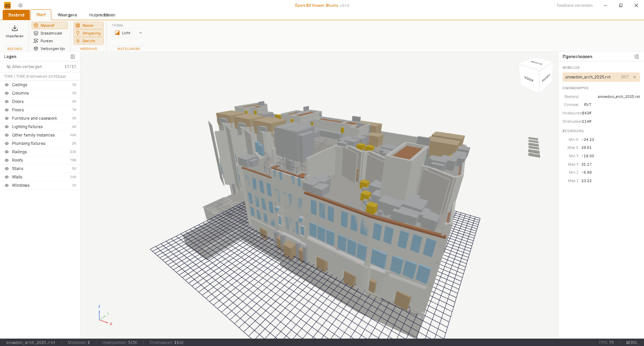This screenshot has height=346, width=644.
Task: Click WEBGL renderer label in status bar
Action: click(632, 343)
